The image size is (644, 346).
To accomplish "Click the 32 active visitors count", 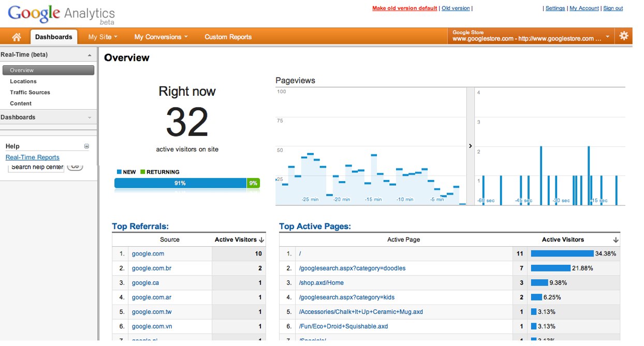I will pos(187,123).
